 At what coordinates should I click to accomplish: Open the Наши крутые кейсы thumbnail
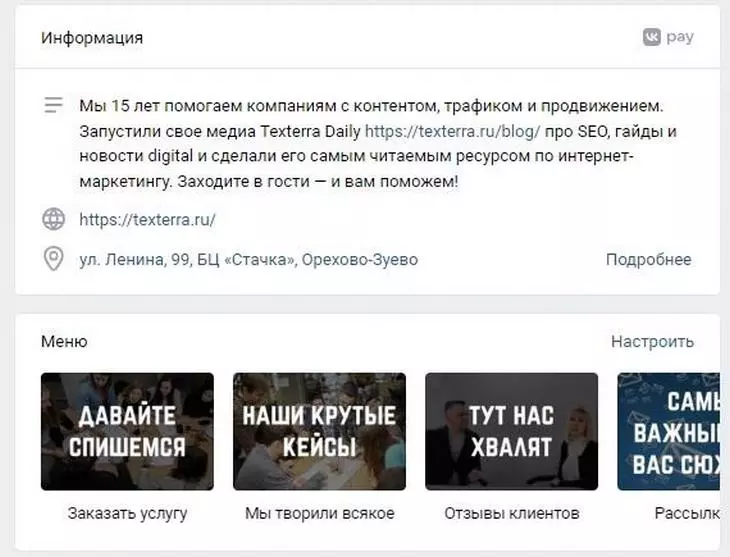319,431
